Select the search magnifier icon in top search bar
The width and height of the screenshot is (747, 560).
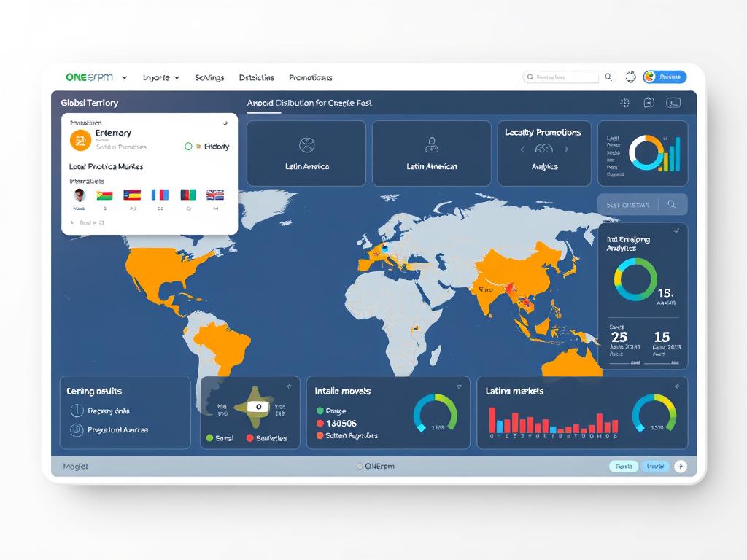pyautogui.click(x=608, y=77)
